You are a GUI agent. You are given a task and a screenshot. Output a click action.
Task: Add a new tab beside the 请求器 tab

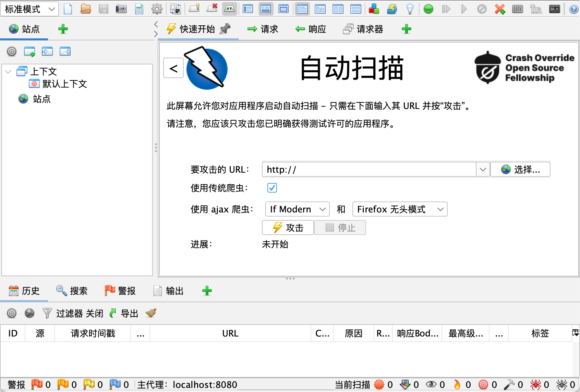pos(407,29)
